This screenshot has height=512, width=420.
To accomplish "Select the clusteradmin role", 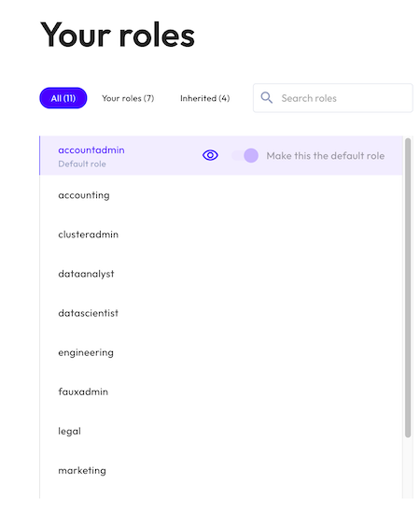I will (x=221, y=235).
